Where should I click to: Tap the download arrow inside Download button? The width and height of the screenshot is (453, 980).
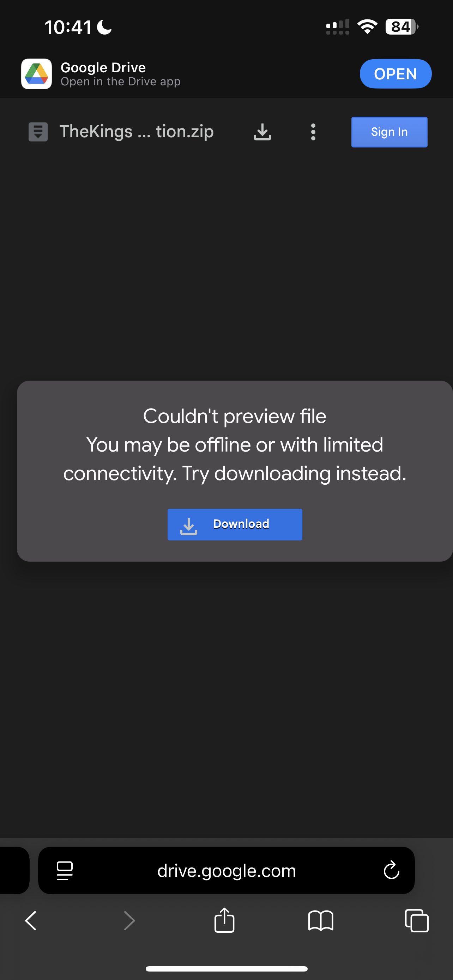click(189, 527)
